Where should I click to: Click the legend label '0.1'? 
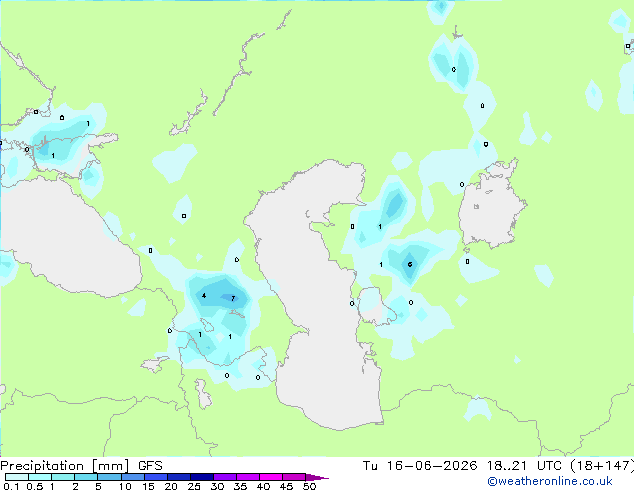tap(11, 486)
